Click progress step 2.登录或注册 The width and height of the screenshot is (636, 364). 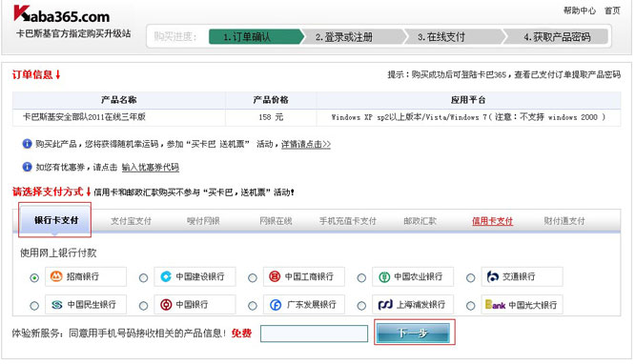tap(353, 37)
